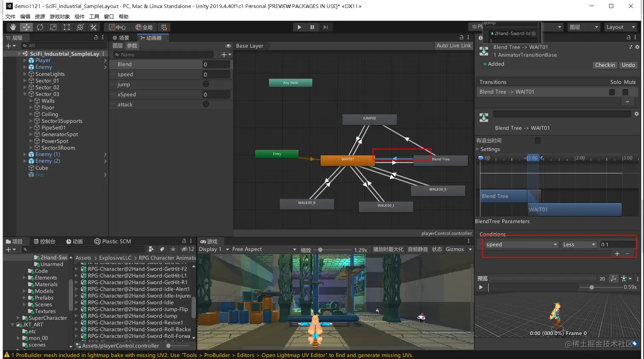Collapse the Sector_03 object

25,94
